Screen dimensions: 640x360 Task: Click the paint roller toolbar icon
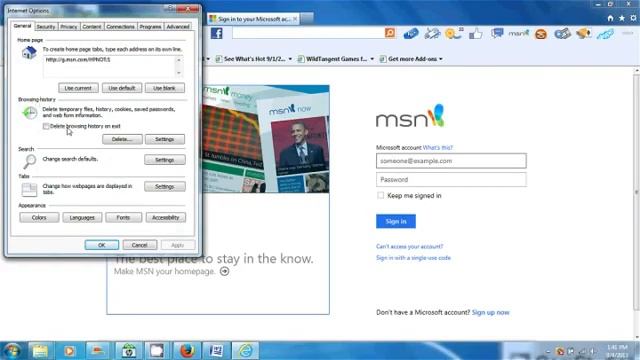coord(432,33)
